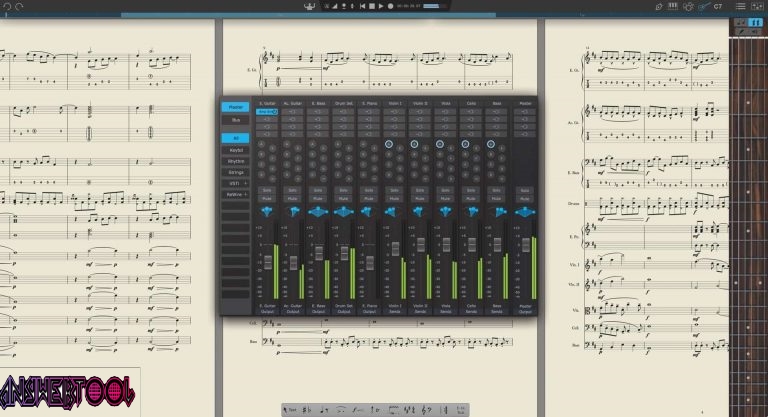Adjust the Master volume fader
The width and height of the screenshot is (768, 417).
[526, 245]
